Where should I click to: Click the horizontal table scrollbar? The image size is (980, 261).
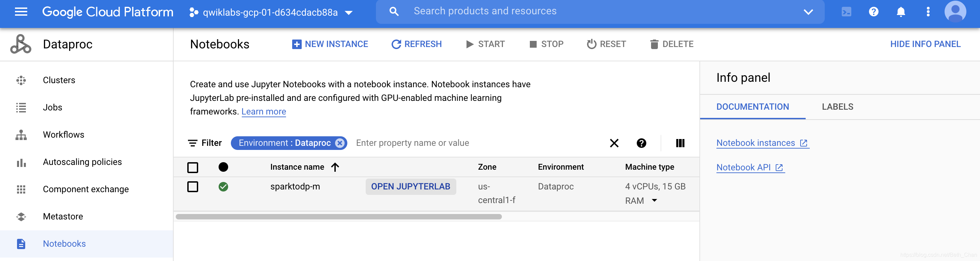click(338, 217)
